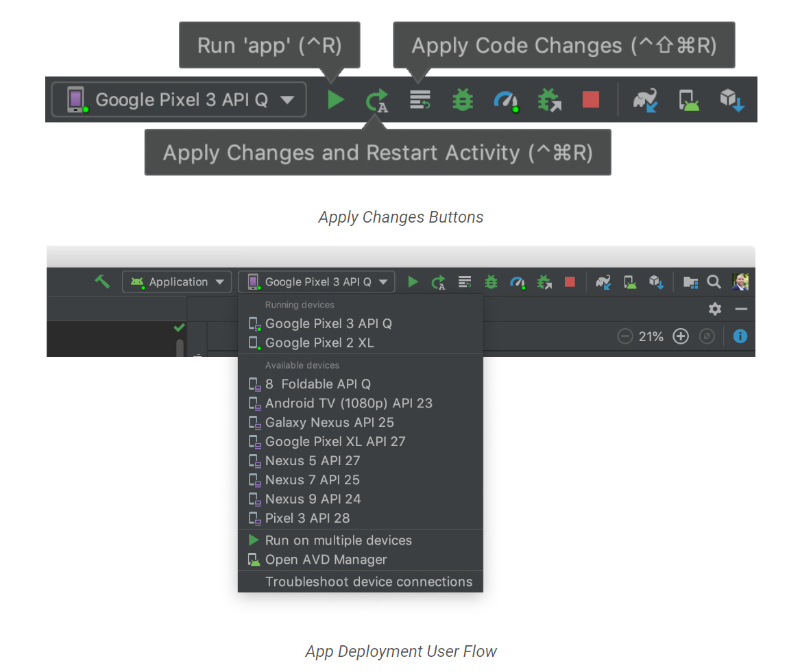The height and width of the screenshot is (672, 789).
Task: Click the blue info button near the zoom controls
Action: 740,336
